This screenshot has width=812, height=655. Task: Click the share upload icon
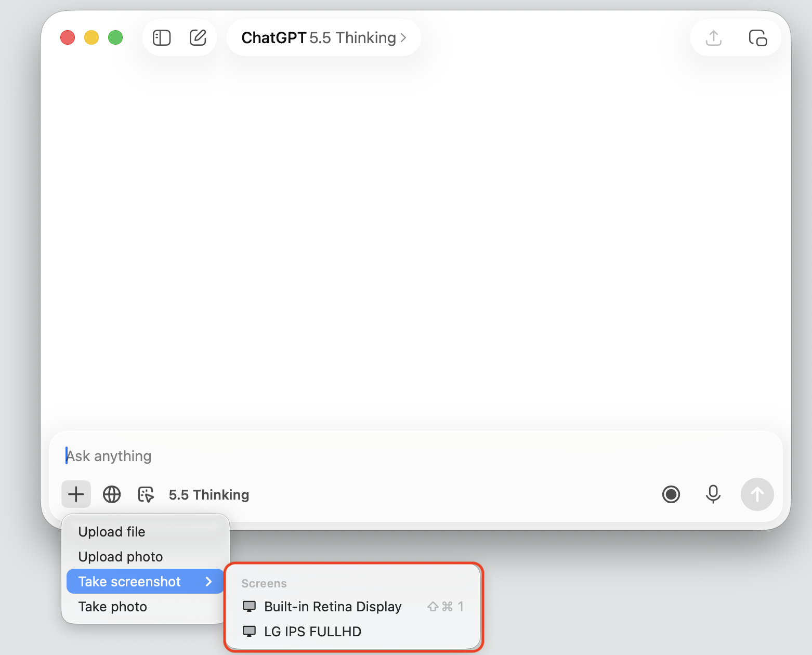click(714, 38)
